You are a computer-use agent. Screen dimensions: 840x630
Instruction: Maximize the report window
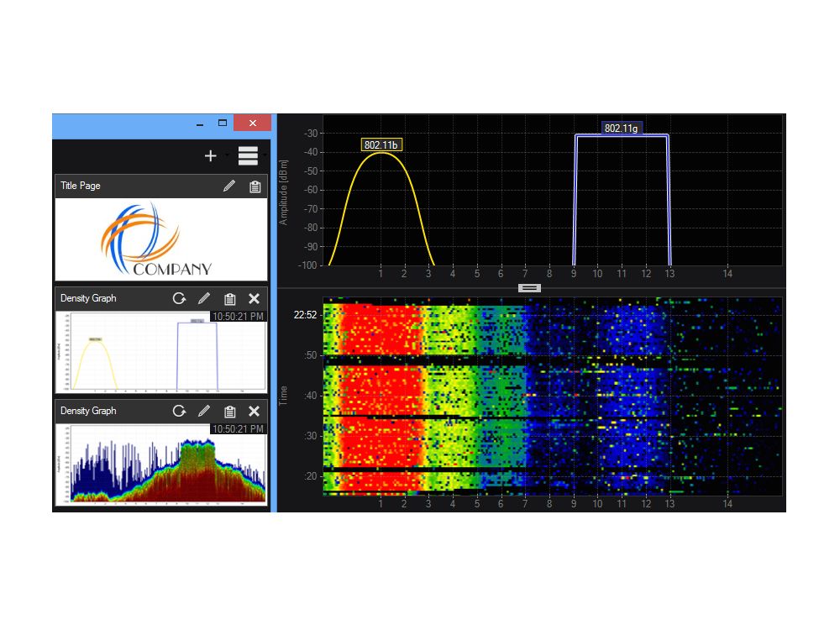tap(223, 123)
